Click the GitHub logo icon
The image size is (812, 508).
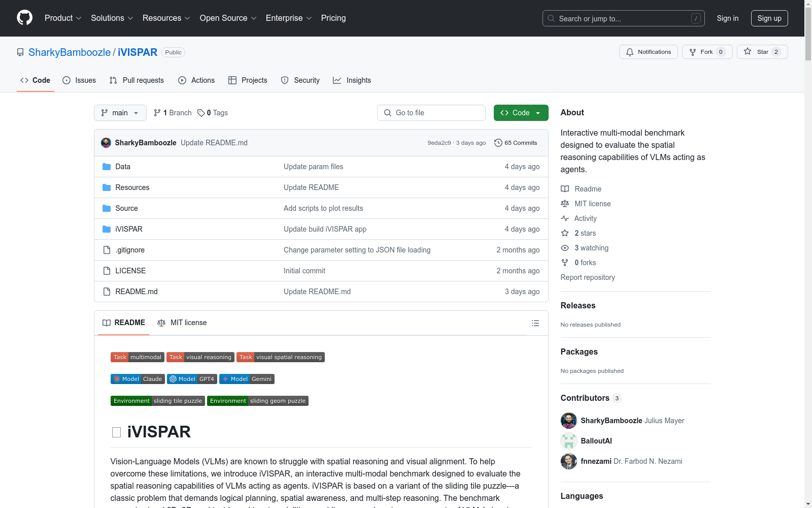(24, 18)
